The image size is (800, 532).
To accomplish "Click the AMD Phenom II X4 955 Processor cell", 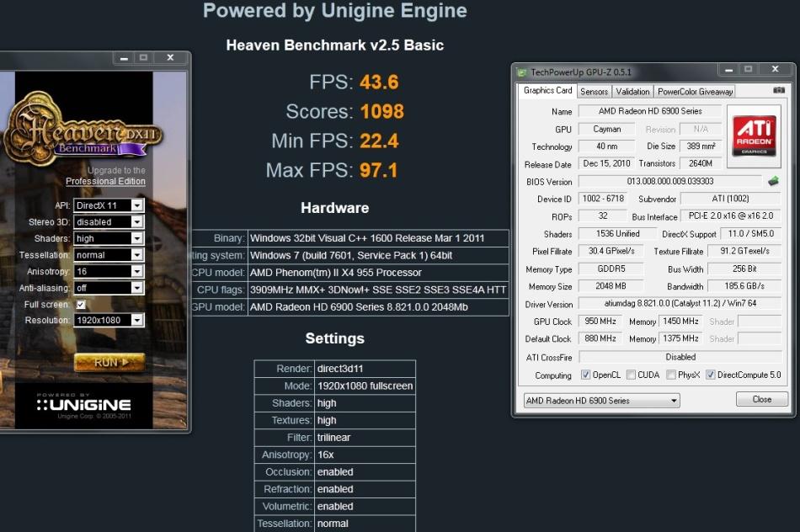I will coord(378,273).
